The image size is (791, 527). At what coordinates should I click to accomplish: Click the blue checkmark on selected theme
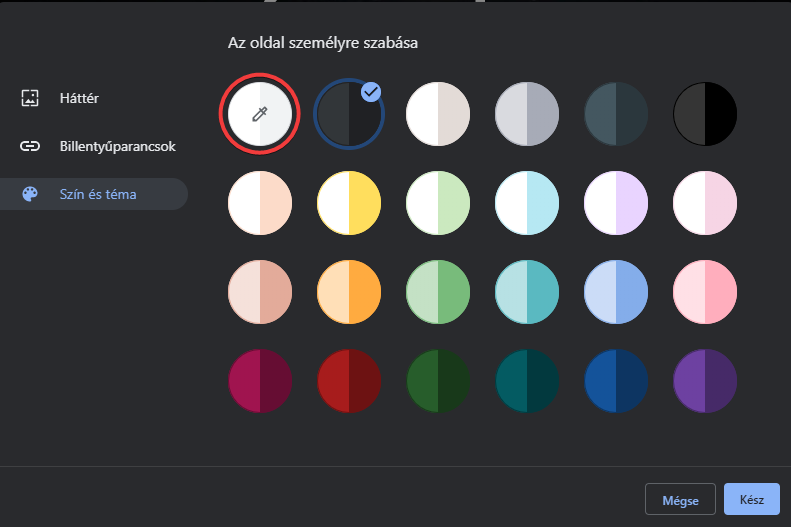pyautogui.click(x=371, y=92)
